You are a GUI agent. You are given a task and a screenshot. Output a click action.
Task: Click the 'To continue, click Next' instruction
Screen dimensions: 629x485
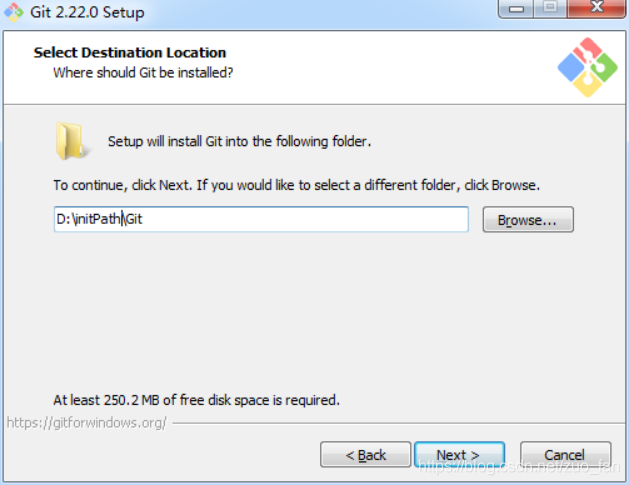pos(296,185)
